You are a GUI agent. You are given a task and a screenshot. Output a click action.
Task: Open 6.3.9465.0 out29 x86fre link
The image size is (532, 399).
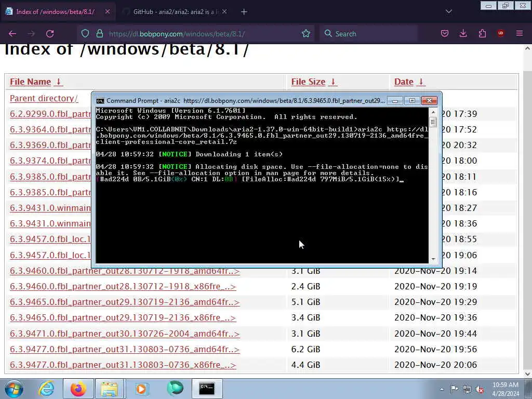coord(123,317)
